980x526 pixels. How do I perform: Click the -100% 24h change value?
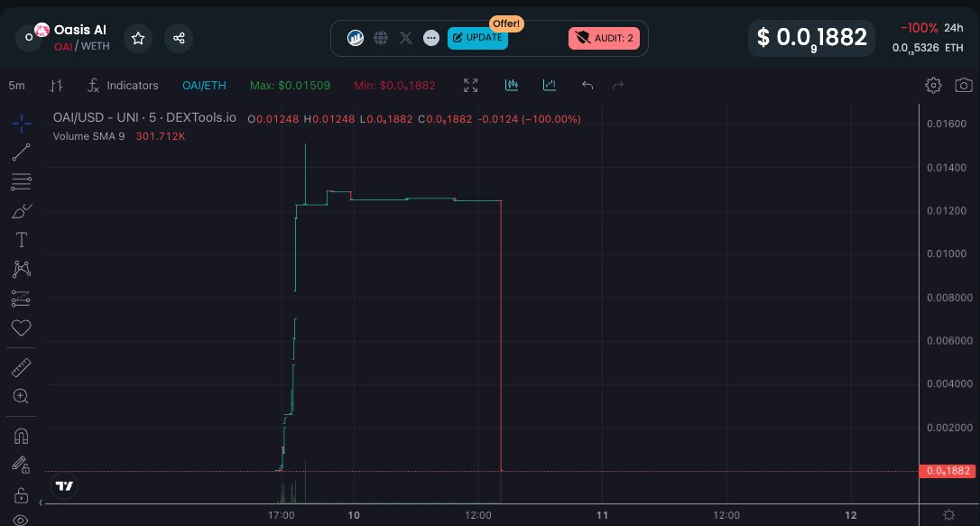coord(919,28)
